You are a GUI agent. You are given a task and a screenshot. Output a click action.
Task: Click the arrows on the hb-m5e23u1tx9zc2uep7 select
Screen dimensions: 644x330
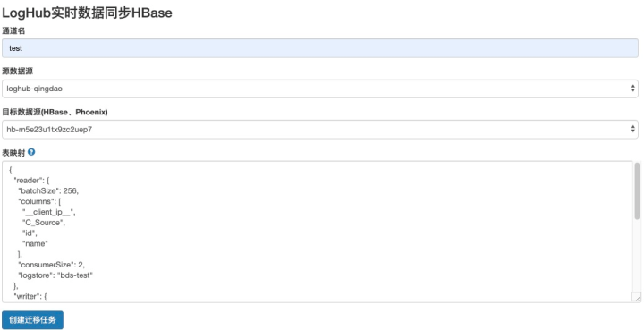[x=632, y=130]
